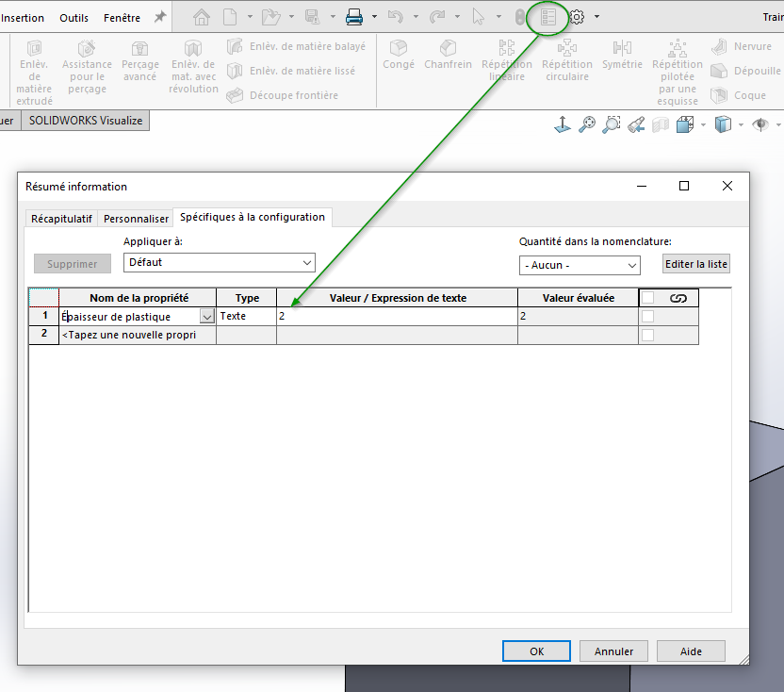Image resolution: width=784 pixels, height=692 pixels.
Task: Switch to the Récapitulatif tab
Action: [x=61, y=218]
